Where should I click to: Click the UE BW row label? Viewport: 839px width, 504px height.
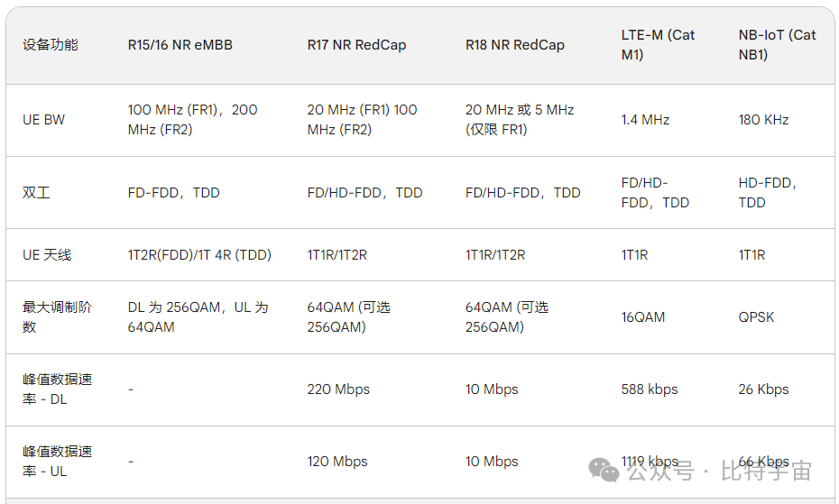[43, 120]
